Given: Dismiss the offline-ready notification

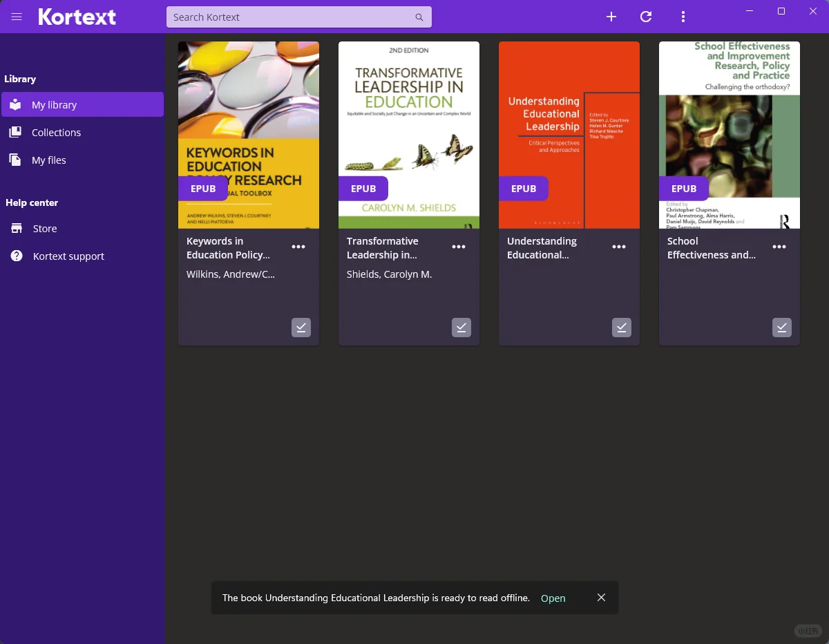Looking at the screenshot, I should [601, 598].
